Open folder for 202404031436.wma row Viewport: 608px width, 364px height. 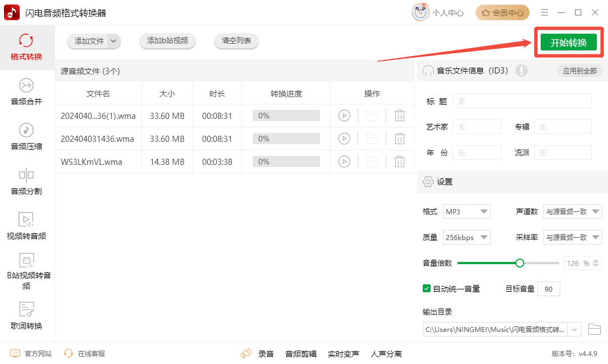(x=372, y=139)
